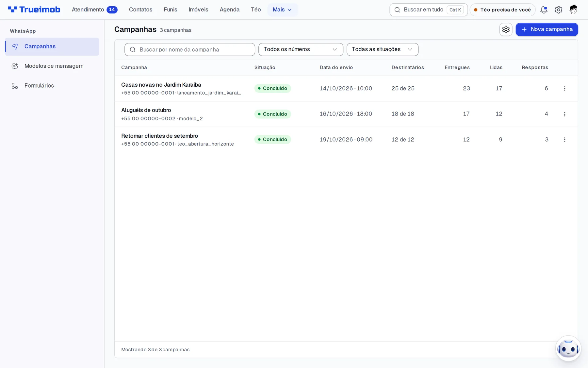Open user avatar profile menu
Image resolution: width=588 pixels, height=368 pixels.
pyautogui.click(x=573, y=10)
